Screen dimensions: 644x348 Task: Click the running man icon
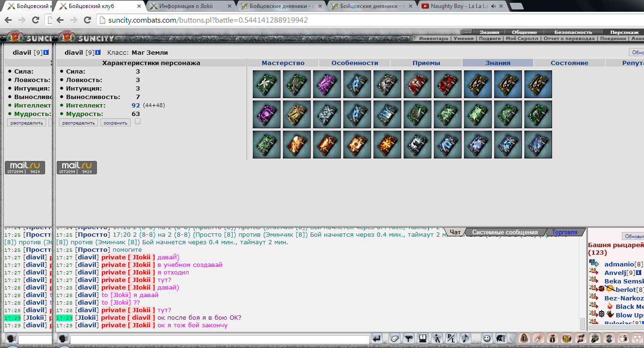tap(437, 338)
